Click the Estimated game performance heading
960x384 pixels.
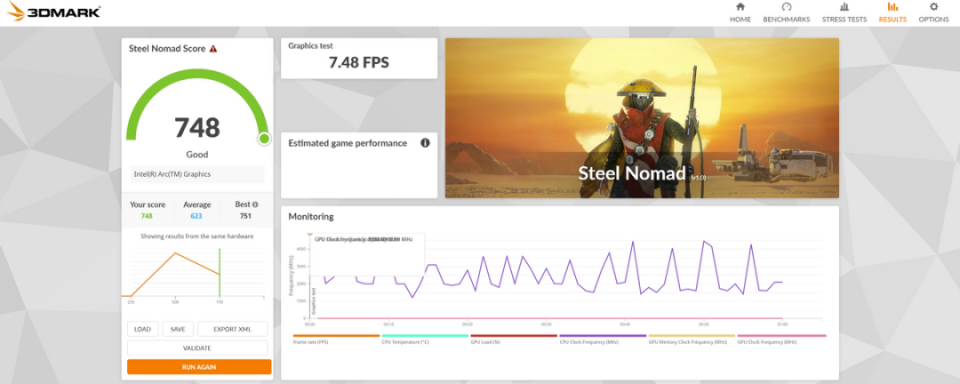tap(348, 143)
